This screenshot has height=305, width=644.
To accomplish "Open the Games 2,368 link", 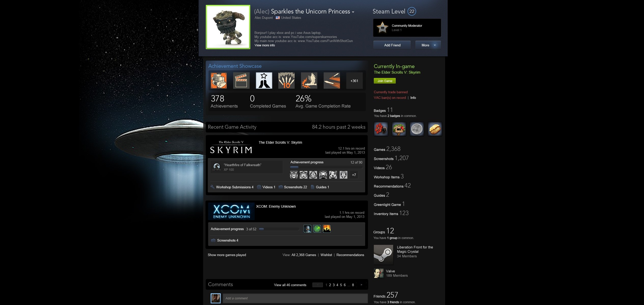I will (387, 149).
